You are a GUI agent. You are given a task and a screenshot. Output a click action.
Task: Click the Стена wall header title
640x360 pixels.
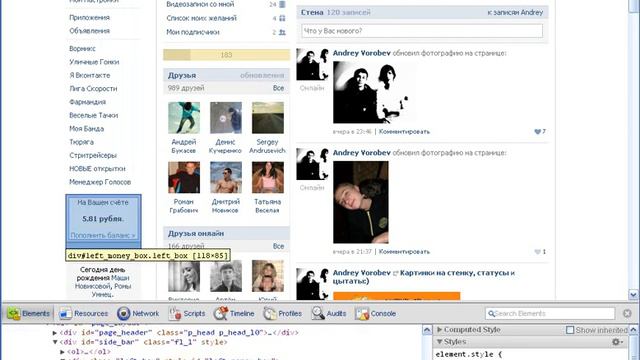click(x=312, y=13)
